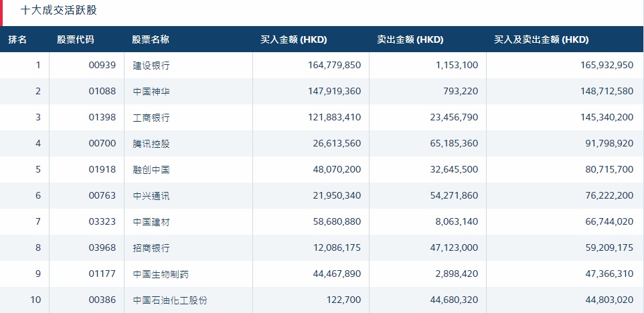Click total amount 80,715,700

pyautogui.click(x=609, y=169)
